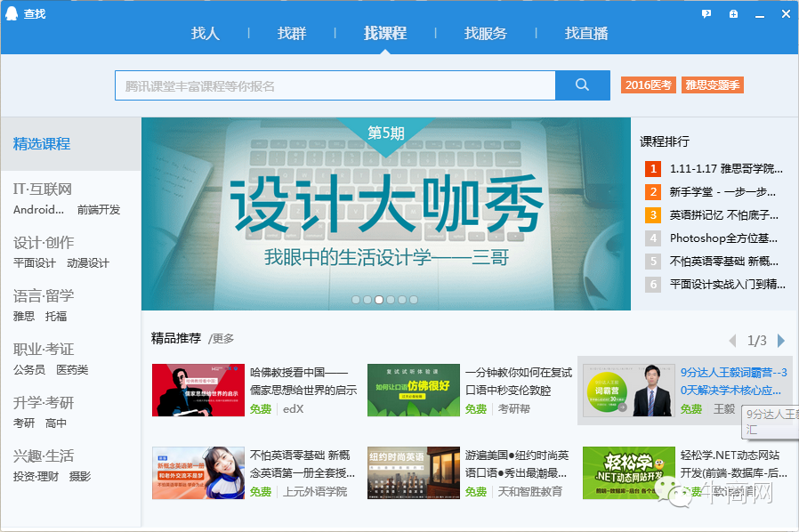Click rank badge number 6
This screenshot has width=799, height=532.
pyautogui.click(x=653, y=285)
